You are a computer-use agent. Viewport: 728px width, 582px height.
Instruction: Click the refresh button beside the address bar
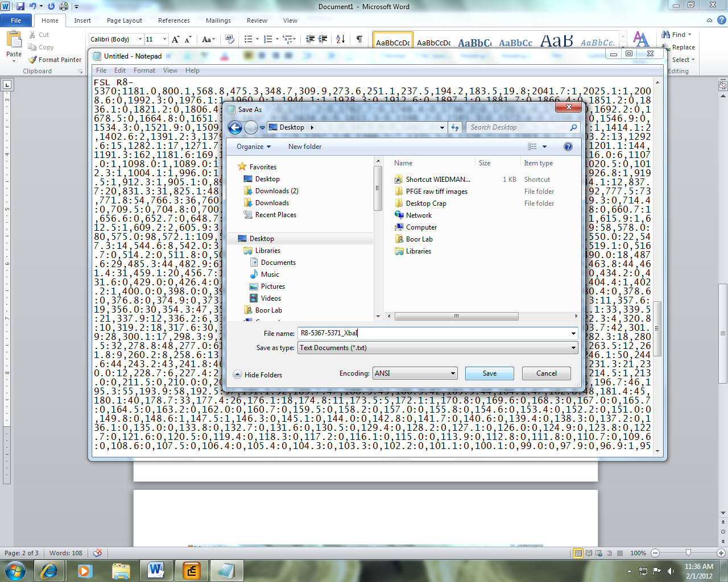[x=455, y=127]
